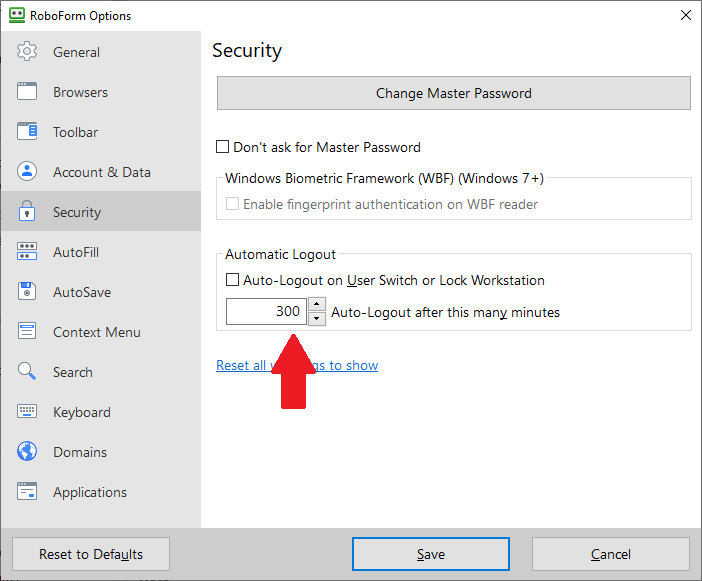Click the Toolbar icon in sidebar
Image resolution: width=702 pixels, height=581 pixels.
[x=27, y=132]
